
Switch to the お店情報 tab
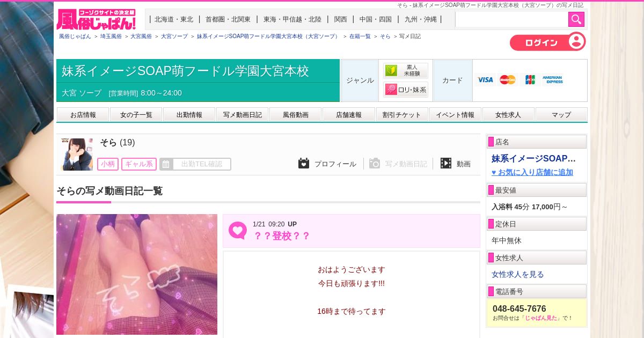(x=83, y=115)
